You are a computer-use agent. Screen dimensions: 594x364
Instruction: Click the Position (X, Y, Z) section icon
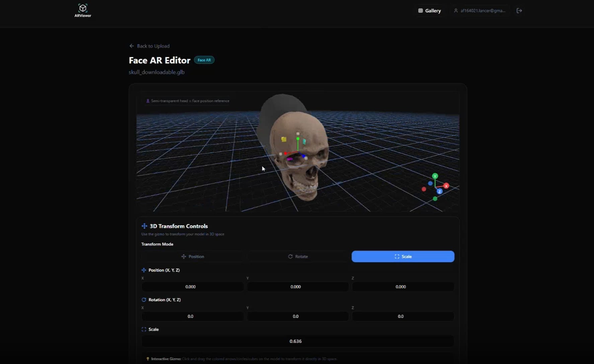(x=144, y=270)
